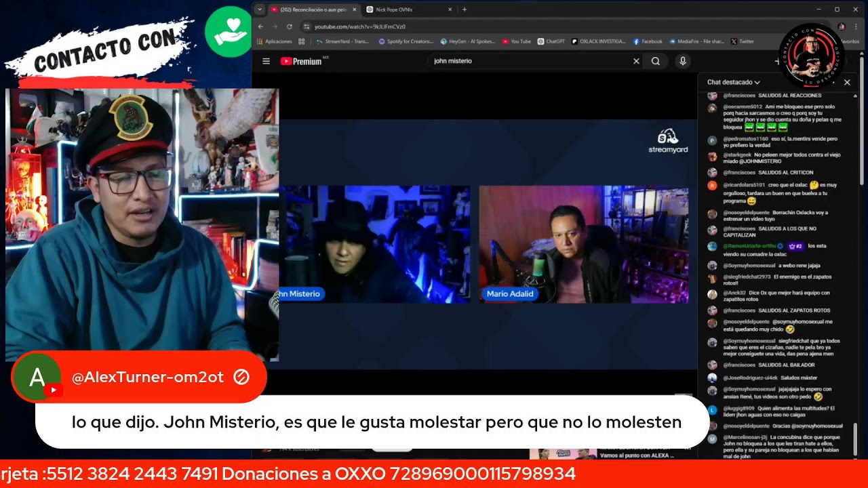The width and height of the screenshot is (868, 488).
Task: Click the blocked icon beside @AlexTurner-om2ot
Action: pos(241,378)
